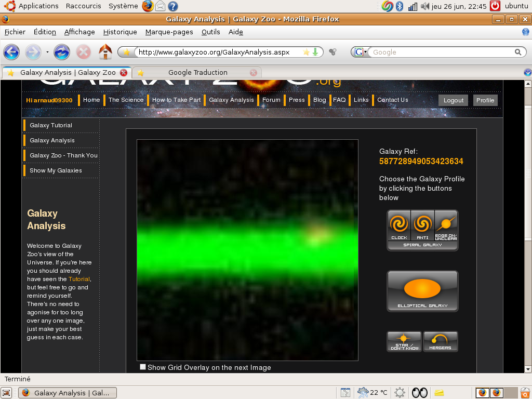
Task: Open the Édition menu
Action: click(x=45, y=32)
